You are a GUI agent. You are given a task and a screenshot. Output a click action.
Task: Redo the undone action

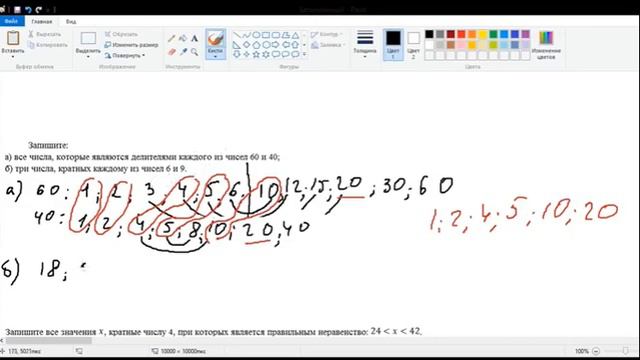tap(39, 9)
